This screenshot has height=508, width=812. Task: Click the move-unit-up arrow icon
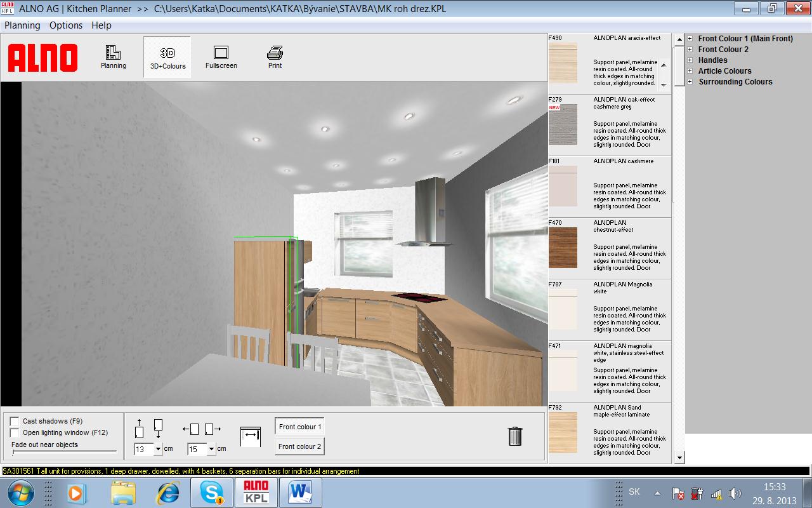coord(140,429)
